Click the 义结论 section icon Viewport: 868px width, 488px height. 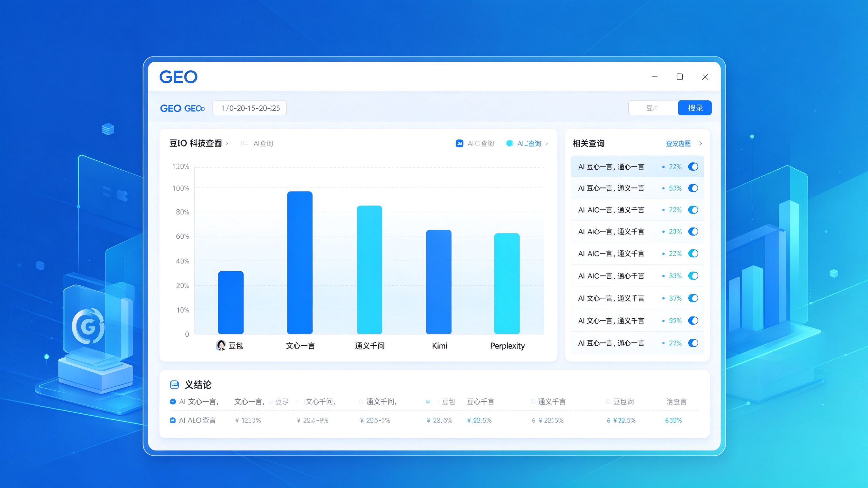(175, 385)
